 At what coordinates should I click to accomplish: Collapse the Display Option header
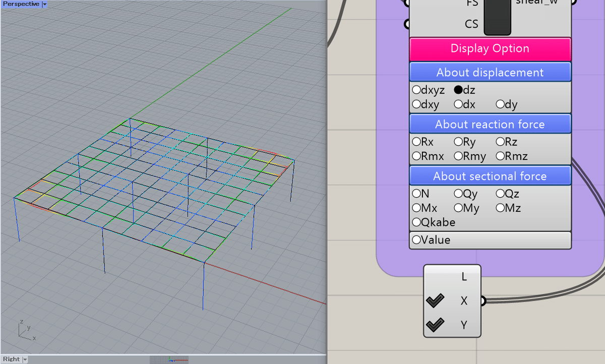point(490,49)
